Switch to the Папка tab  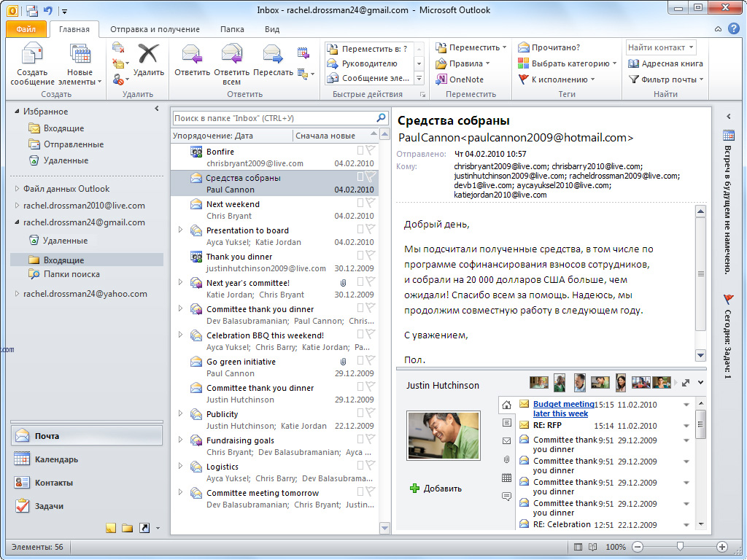232,29
